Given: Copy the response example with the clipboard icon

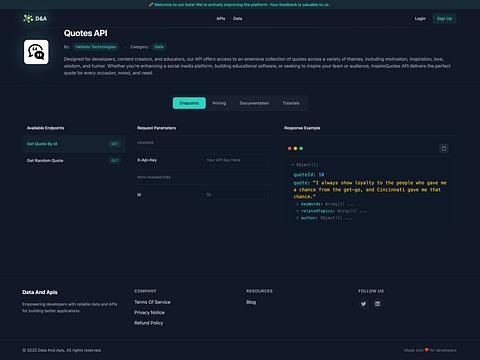Looking at the screenshot, I should click(x=444, y=148).
